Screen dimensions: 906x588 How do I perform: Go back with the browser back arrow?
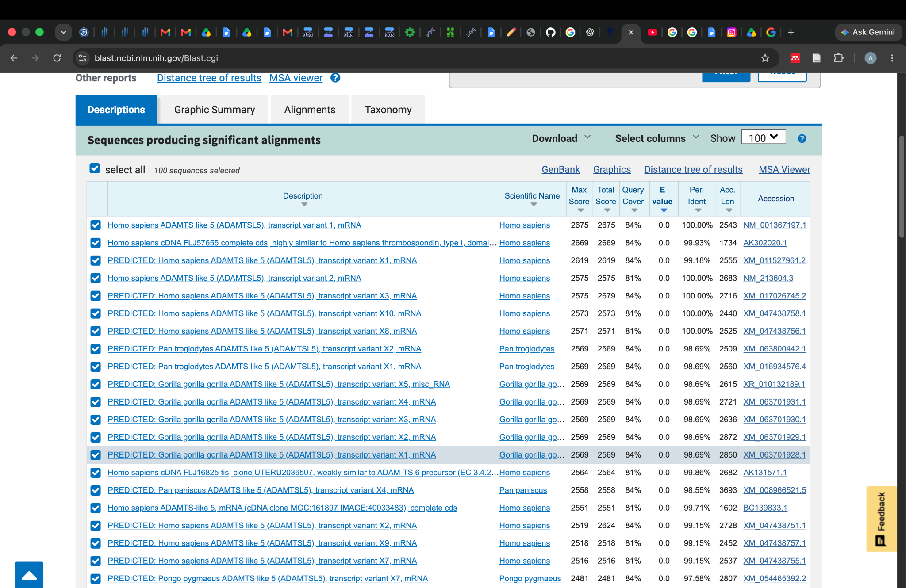14,58
